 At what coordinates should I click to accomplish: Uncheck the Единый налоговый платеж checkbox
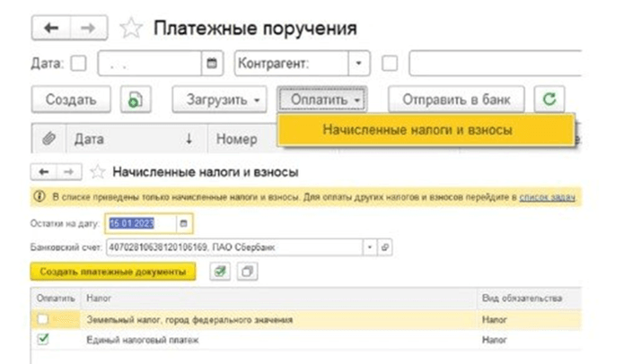44,340
